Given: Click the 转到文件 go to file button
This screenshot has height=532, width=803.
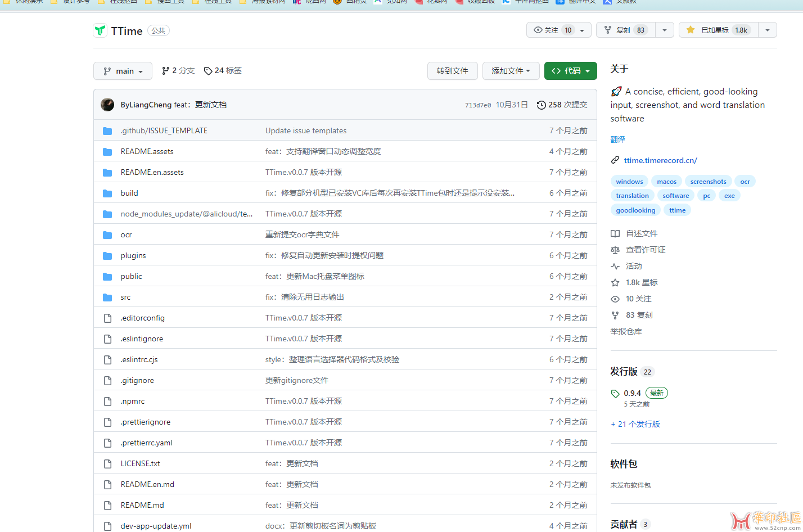Looking at the screenshot, I should pos(452,71).
